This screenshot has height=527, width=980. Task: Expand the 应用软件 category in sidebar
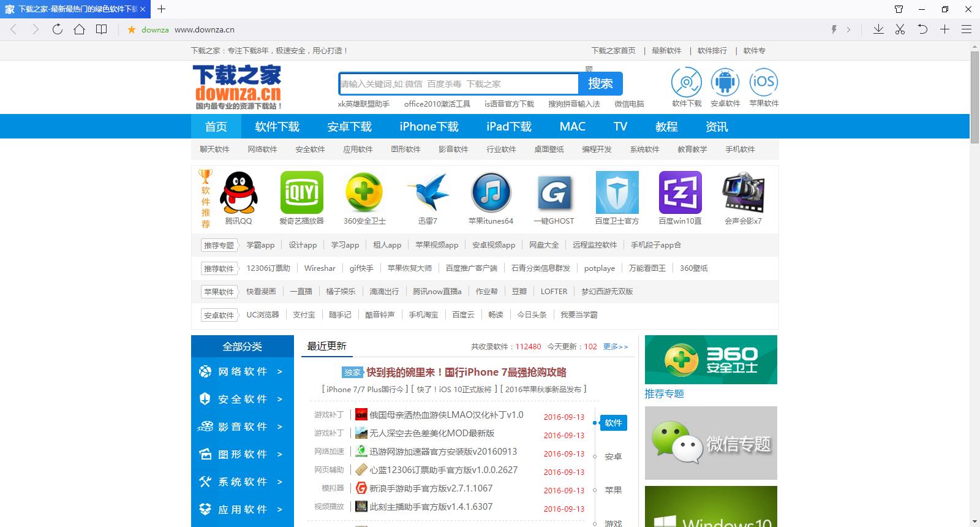tap(243, 509)
